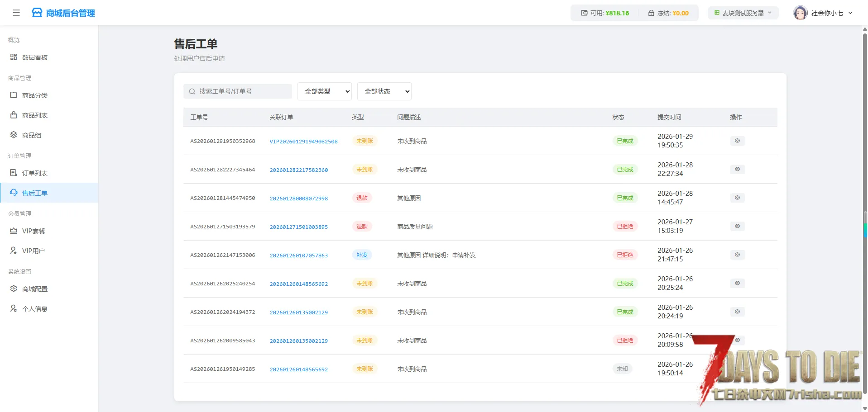Open the 全部类型 type filter dropdown
Screen dimensions: 868x412
click(x=325, y=91)
